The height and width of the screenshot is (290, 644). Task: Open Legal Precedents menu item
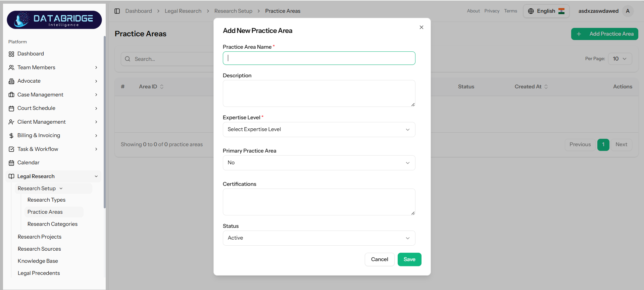(39, 273)
